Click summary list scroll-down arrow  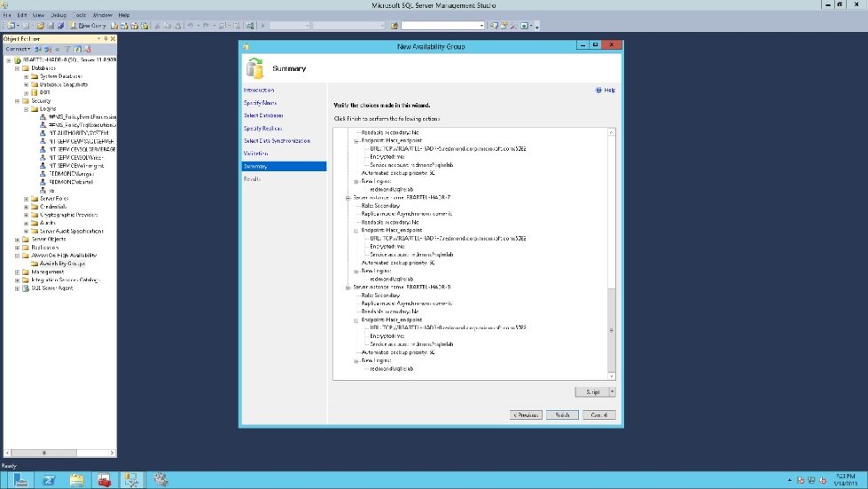(611, 376)
